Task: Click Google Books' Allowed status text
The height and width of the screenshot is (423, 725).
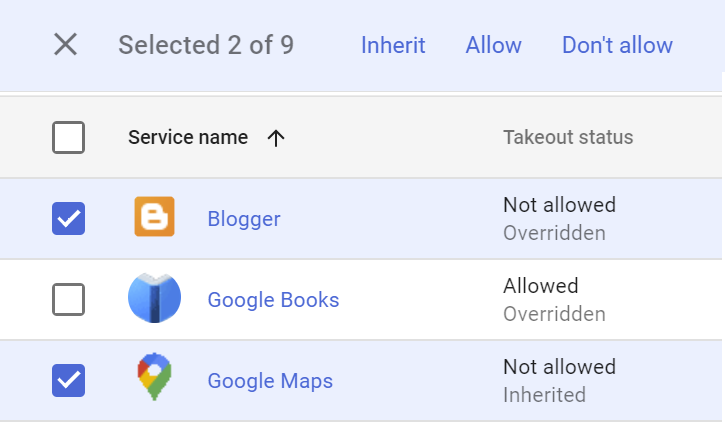Action: click(541, 286)
